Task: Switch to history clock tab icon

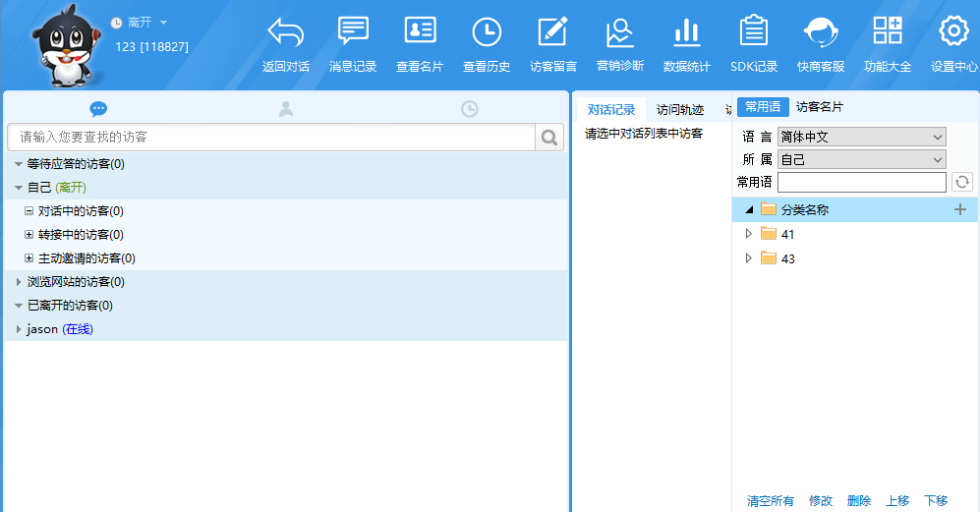Action: (470, 109)
